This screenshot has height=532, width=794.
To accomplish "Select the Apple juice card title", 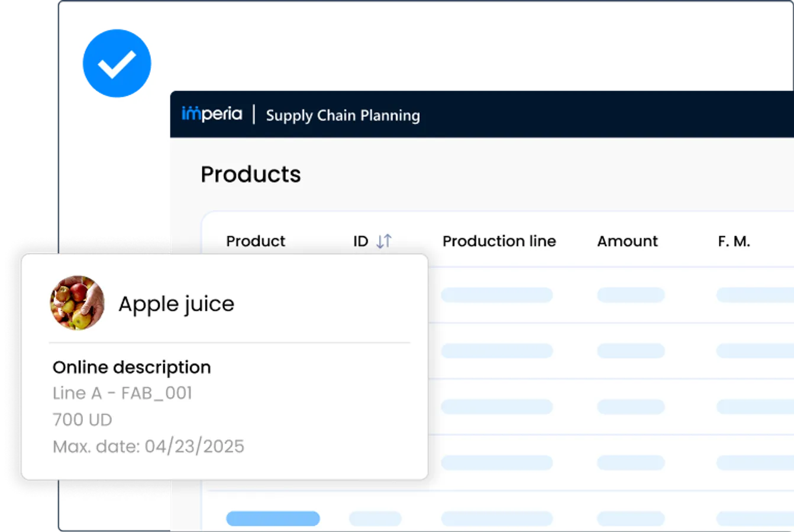I will [x=176, y=304].
